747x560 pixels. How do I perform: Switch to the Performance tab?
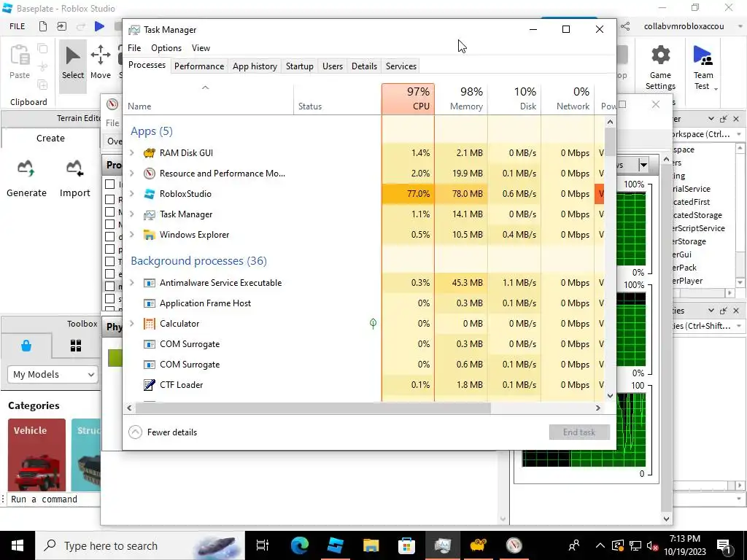pyautogui.click(x=199, y=66)
